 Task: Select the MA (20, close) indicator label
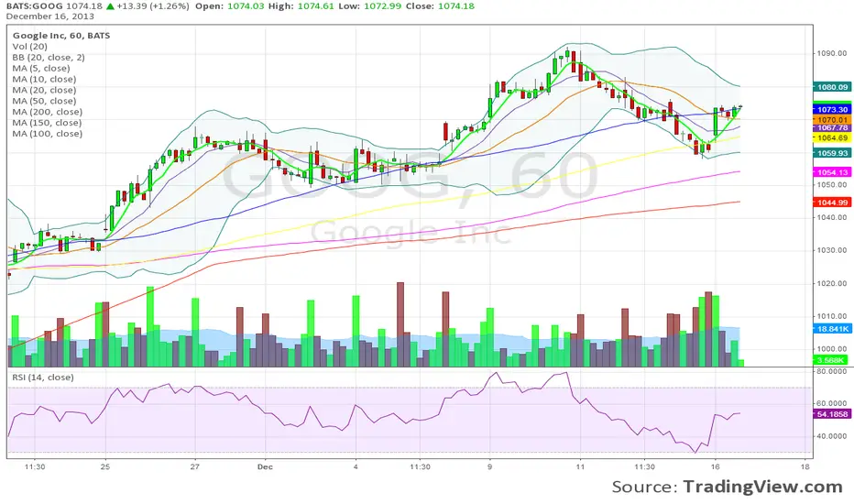coord(44,90)
